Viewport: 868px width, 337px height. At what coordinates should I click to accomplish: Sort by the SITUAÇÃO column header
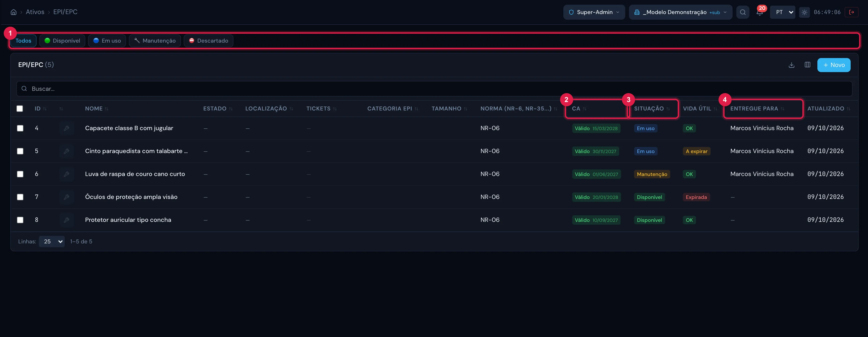point(652,109)
